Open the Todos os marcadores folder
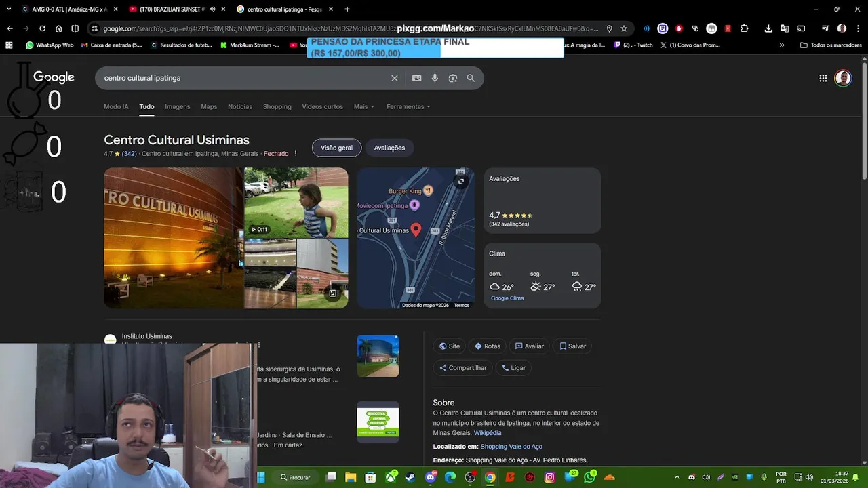Image resolution: width=868 pixels, height=488 pixels. (831, 45)
